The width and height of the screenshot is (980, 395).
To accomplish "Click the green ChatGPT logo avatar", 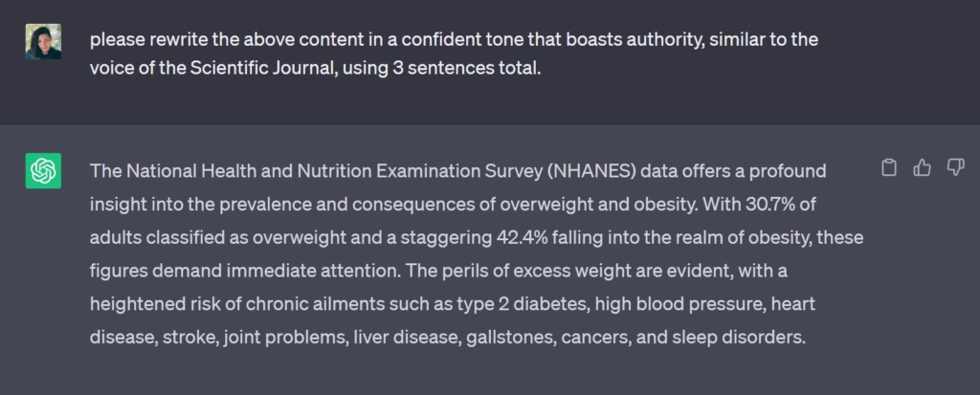I will (43, 171).
